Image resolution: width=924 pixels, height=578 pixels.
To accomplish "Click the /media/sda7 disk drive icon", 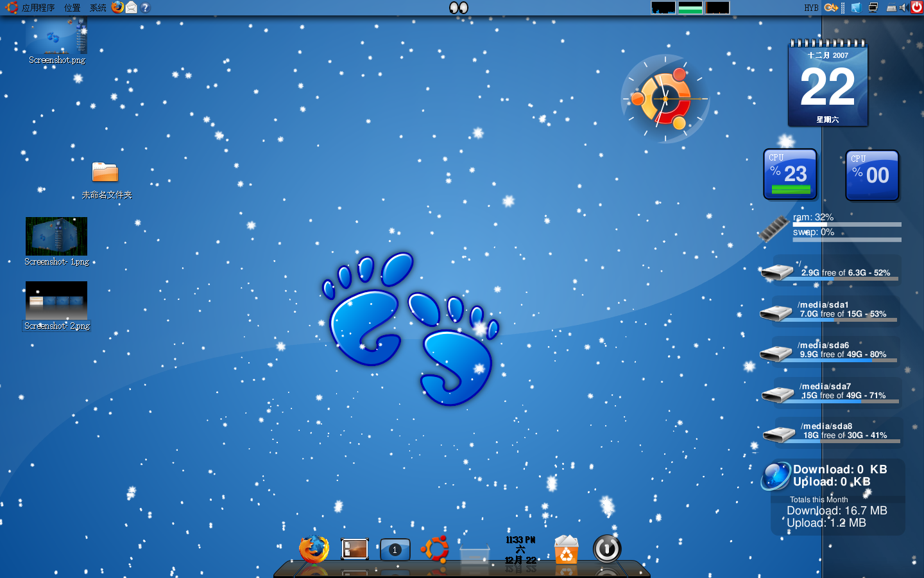I will [778, 394].
